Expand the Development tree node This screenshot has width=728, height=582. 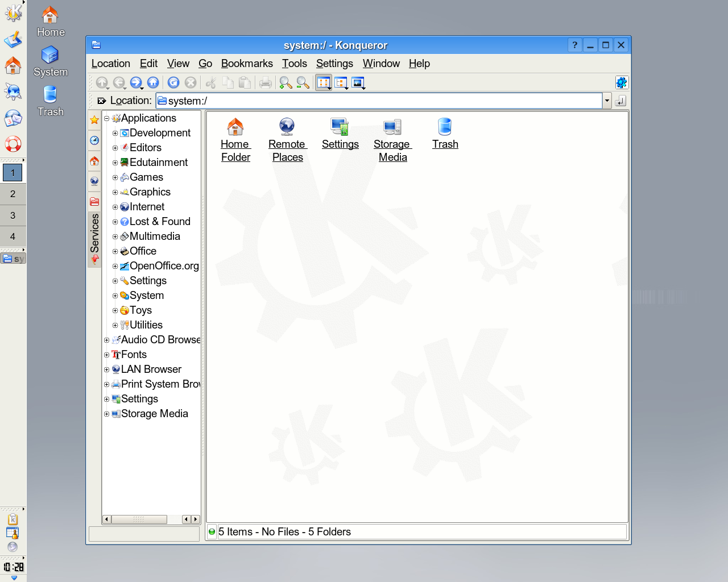pos(115,133)
